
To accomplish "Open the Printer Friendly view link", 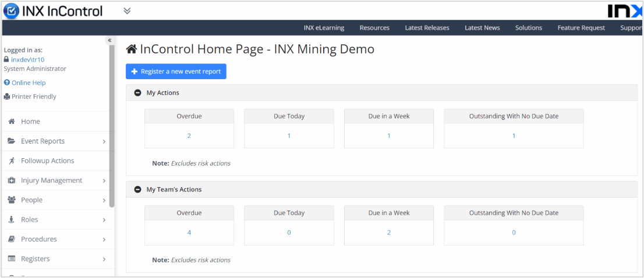I will click(x=34, y=97).
